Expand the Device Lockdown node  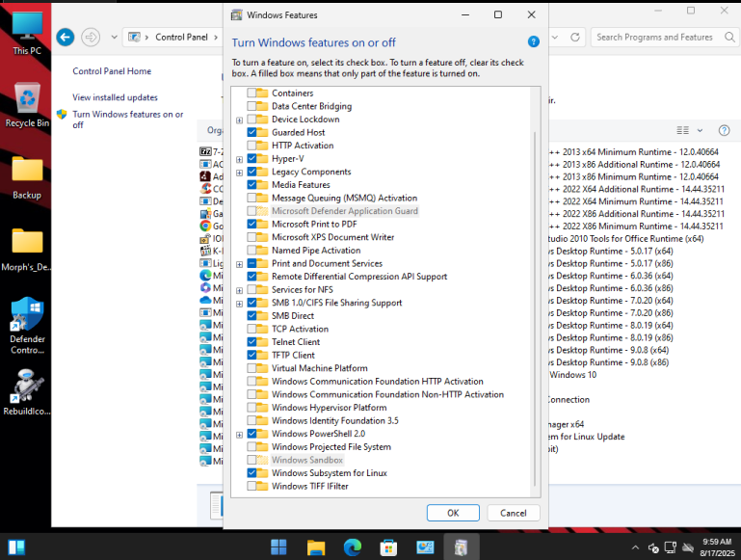click(x=239, y=120)
